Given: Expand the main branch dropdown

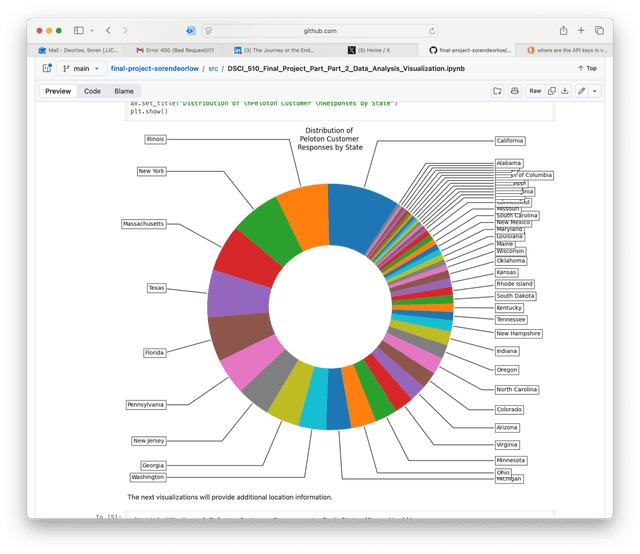Looking at the screenshot, I should click(80, 68).
